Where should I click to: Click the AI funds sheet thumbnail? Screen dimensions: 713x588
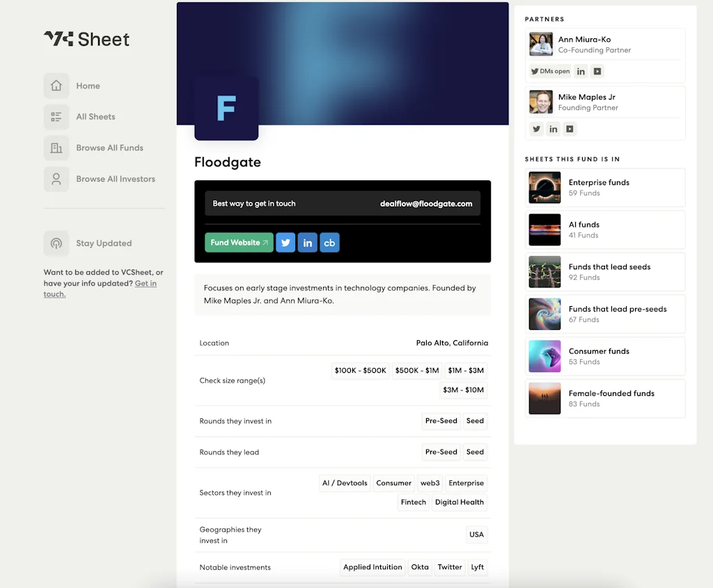pyautogui.click(x=544, y=230)
